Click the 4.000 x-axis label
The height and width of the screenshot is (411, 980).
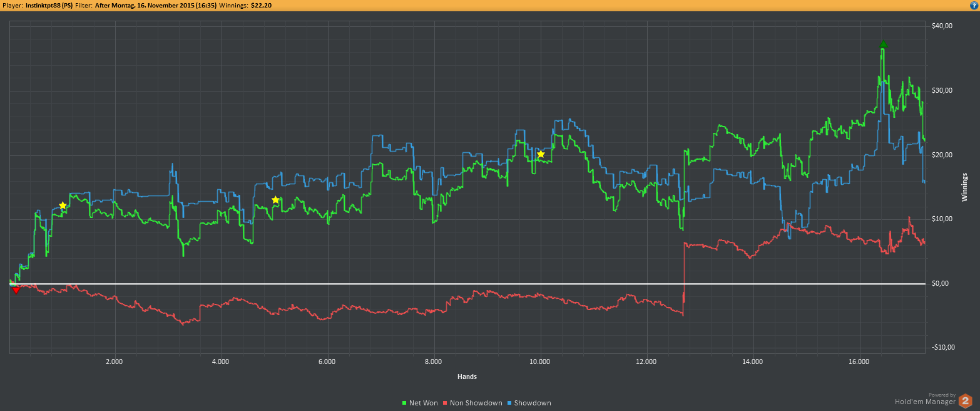tap(220, 362)
